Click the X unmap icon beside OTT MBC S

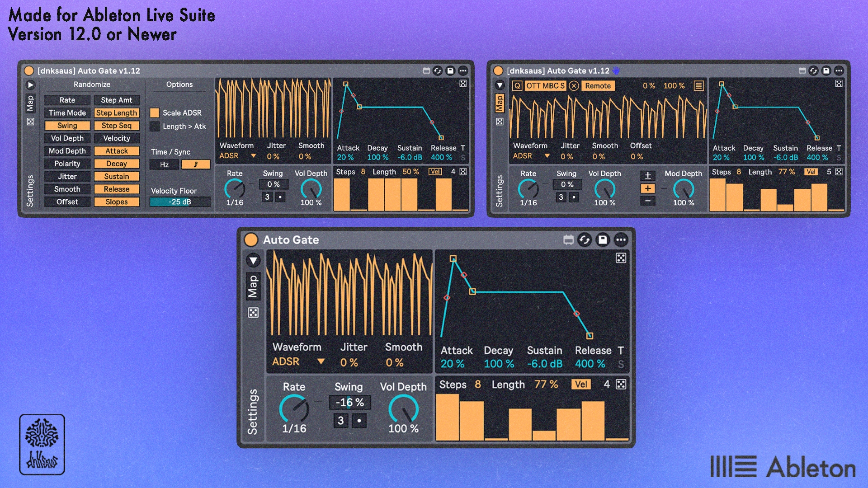point(574,85)
